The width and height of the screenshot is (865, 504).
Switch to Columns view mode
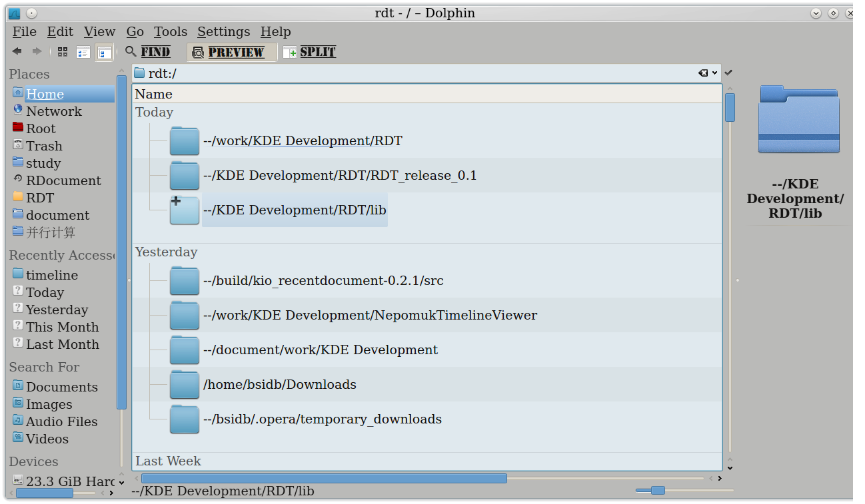tap(104, 52)
